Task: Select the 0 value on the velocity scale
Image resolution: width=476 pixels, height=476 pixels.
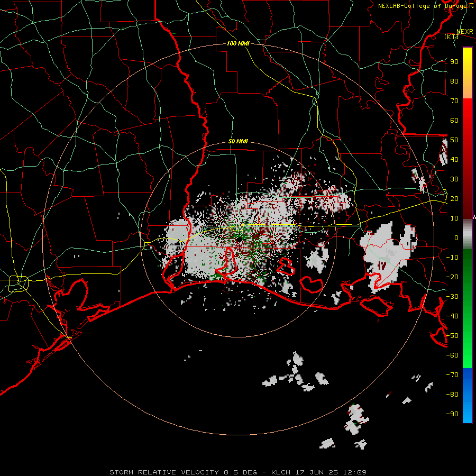Action: coord(456,237)
